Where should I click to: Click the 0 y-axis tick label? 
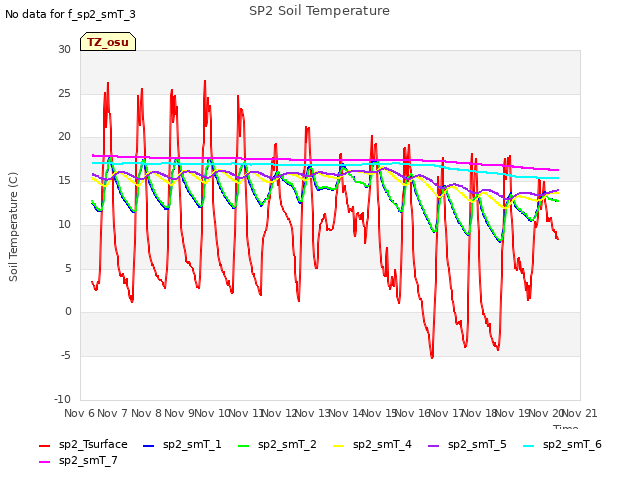68,312
